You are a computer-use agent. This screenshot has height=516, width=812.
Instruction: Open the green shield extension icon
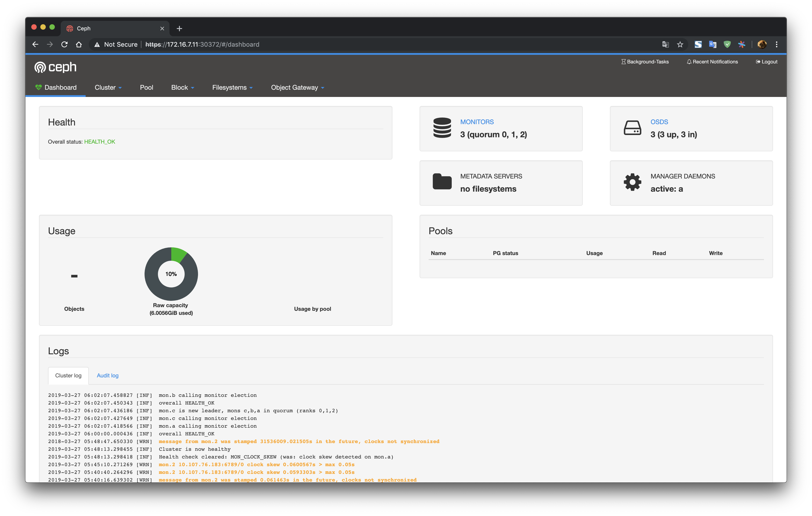click(727, 44)
